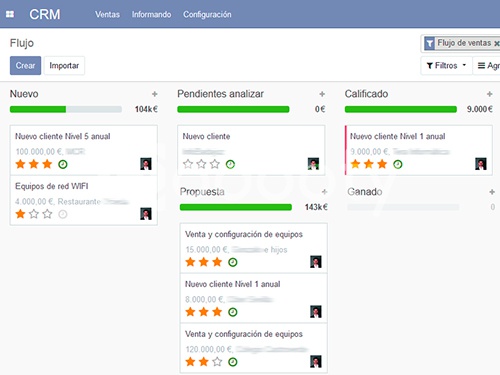Open the Agrupar dropdown at right edge
The width and height of the screenshot is (500, 375).
(488, 65)
